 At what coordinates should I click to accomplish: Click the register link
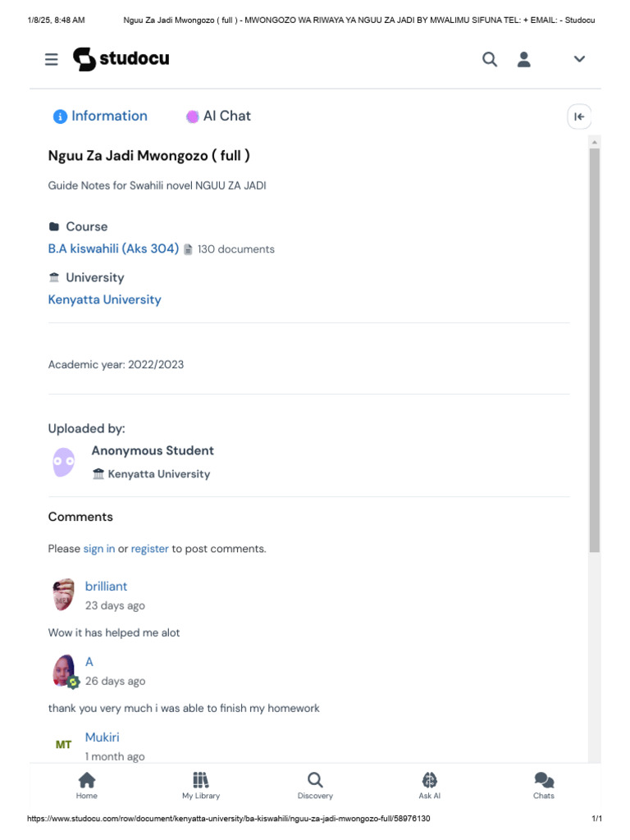point(150,549)
